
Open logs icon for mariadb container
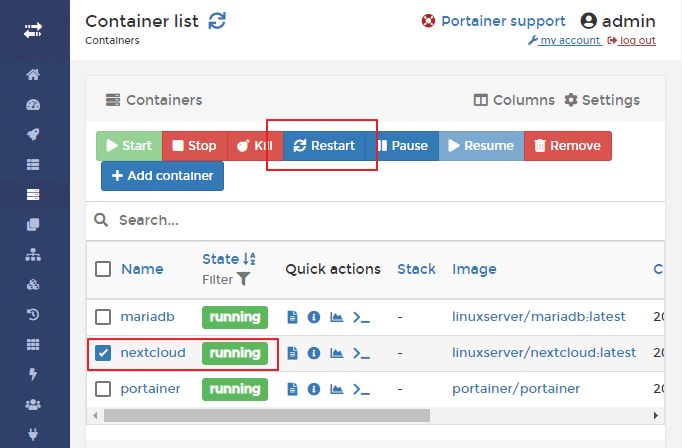pyautogui.click(x=293, y=317)
